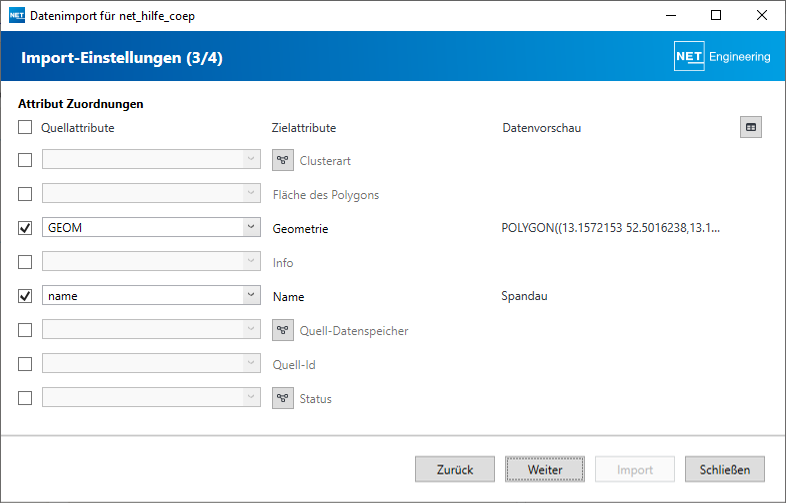Uncheck the Geometrie mapping checkbox
786x503 pixels.
pyautogui.click(x=25, y=228)
